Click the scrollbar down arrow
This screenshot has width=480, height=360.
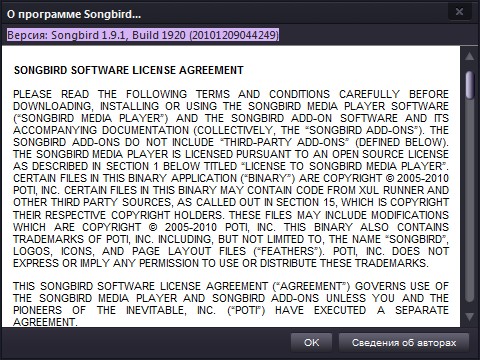[x=469, y=317]
